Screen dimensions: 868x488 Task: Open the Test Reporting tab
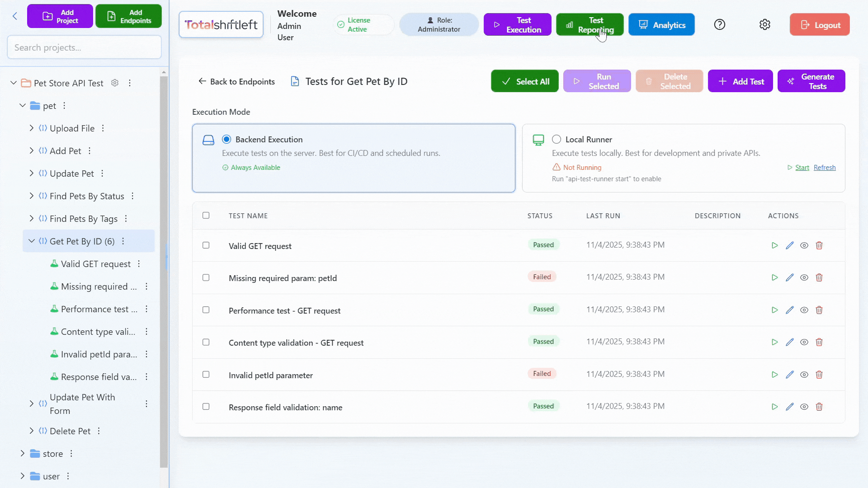[x=590, y=24]
